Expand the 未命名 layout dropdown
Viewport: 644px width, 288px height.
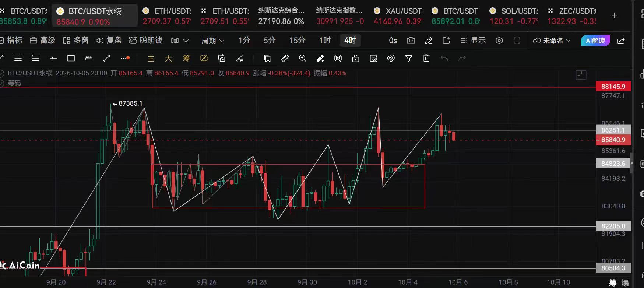[552, 41]
